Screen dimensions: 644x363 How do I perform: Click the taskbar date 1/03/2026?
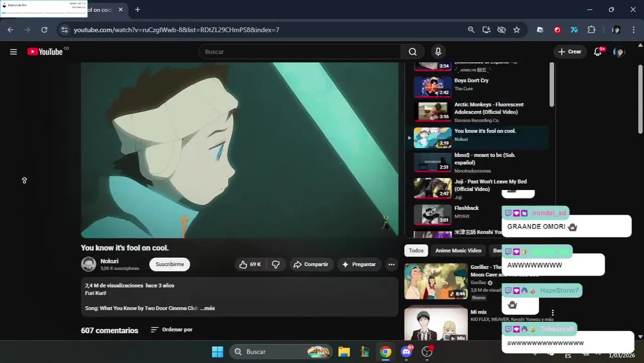pyautogui.click(x=622, y=355)
